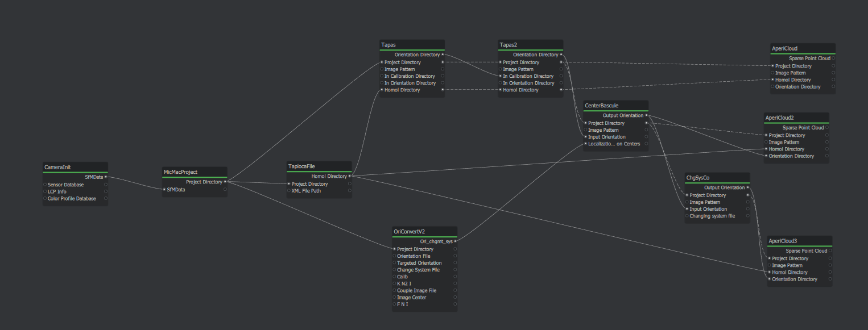
Task: Select the CenterBascule node header
Action: [x=615, y=106]
